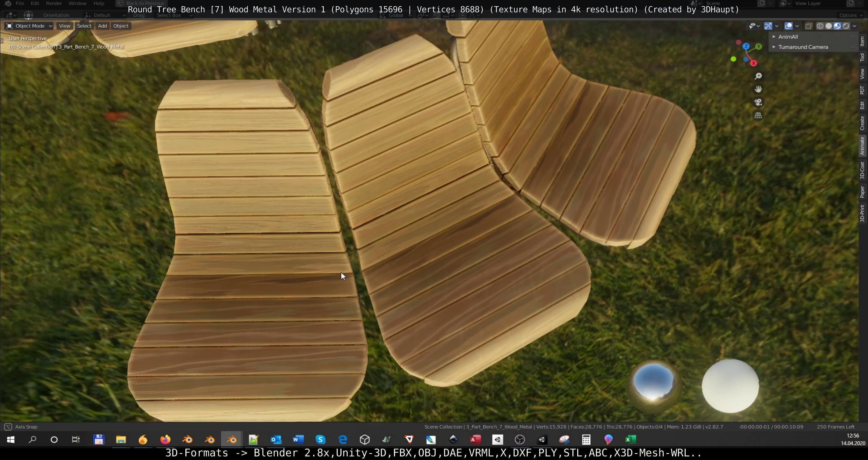The image size is (868, 460).
Task: Select solid viewport shading
Action: [829, 26]
